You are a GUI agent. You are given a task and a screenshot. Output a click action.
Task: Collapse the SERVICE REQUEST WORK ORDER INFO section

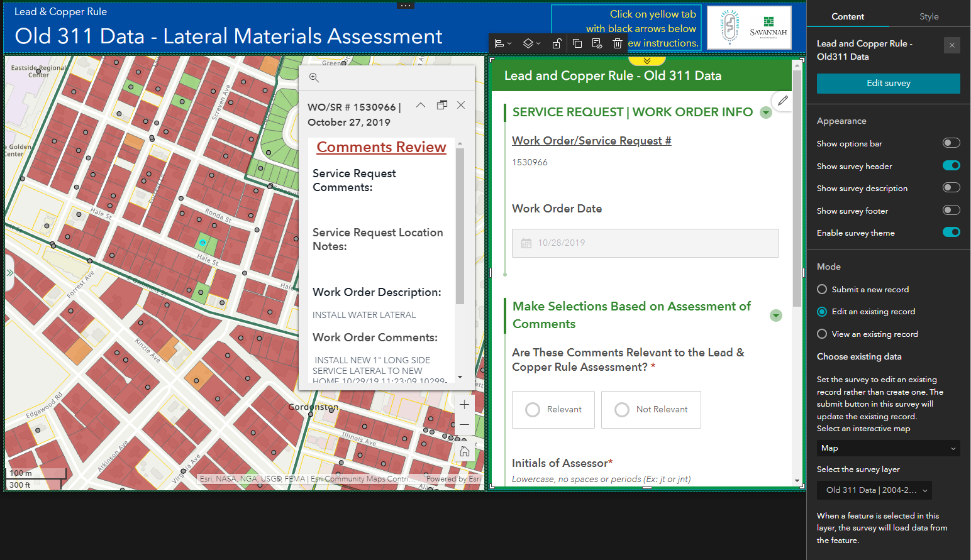pyautogui.click(x=765, y=112)
